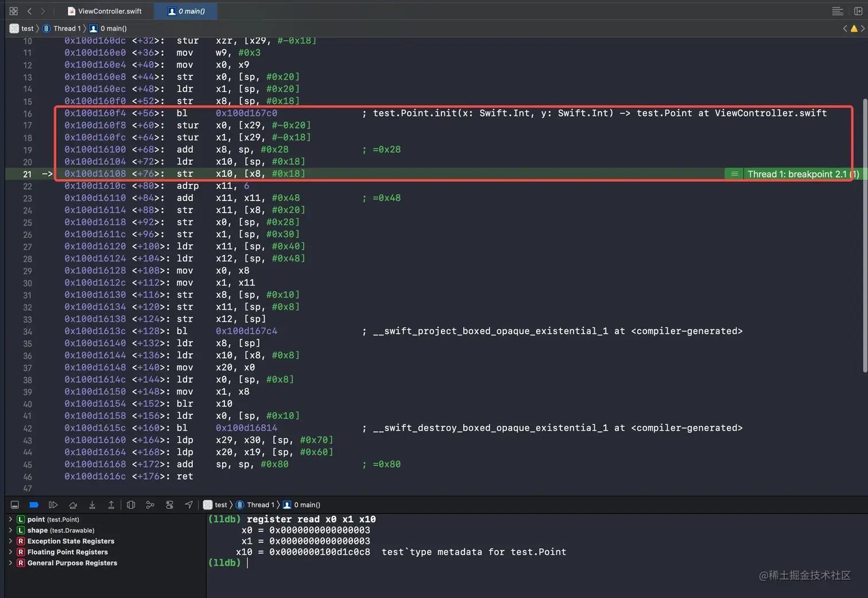Expand Exception State Registers
This screenshot has height=598, width=868.
tap(10, 541)
